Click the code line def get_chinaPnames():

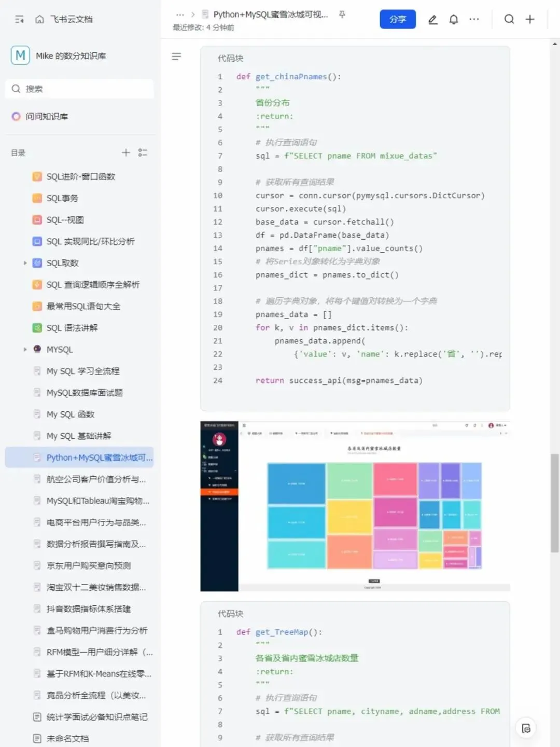point(289,77)
